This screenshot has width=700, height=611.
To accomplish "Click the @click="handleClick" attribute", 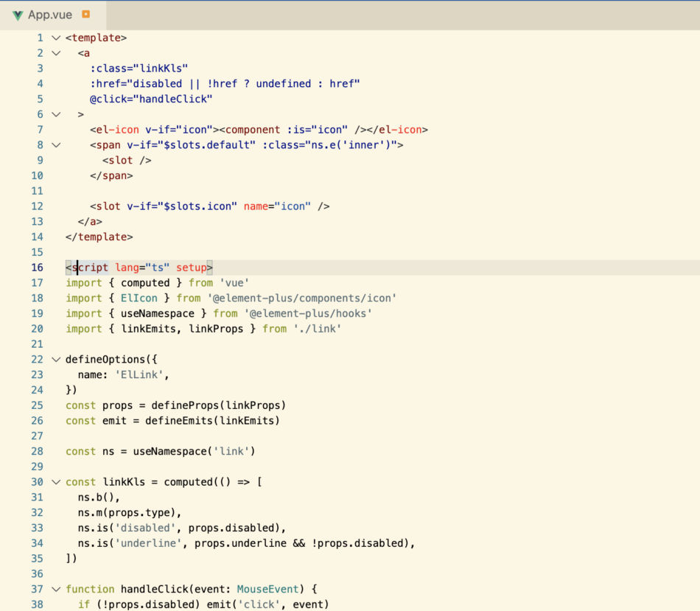I will (x=151, y=99).
